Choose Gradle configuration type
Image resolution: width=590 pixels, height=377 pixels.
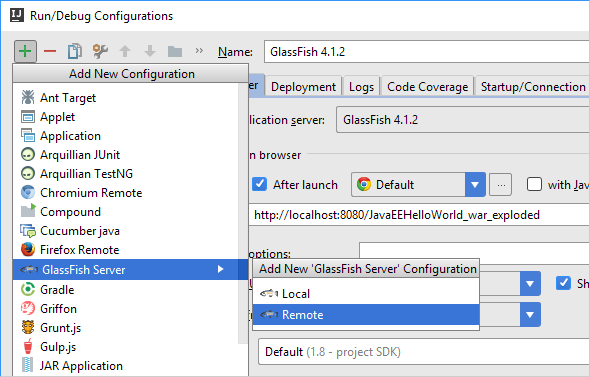[126, 289]
